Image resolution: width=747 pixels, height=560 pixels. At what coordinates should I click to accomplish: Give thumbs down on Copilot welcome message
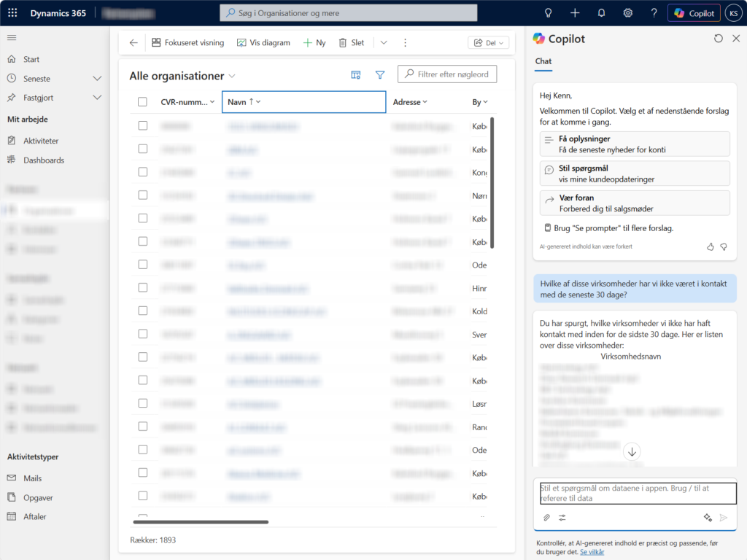[x=724, y=246]
